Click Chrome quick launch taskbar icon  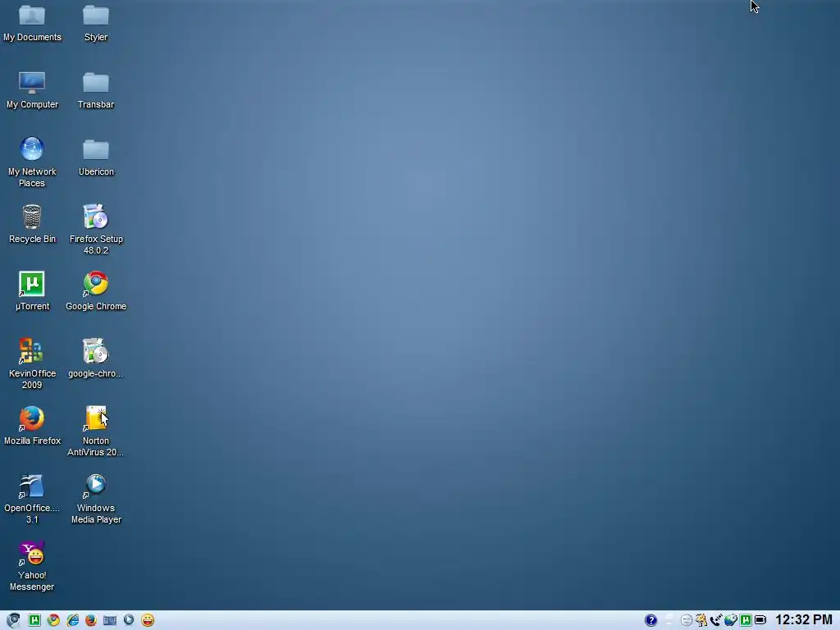[x=53, y=620]
